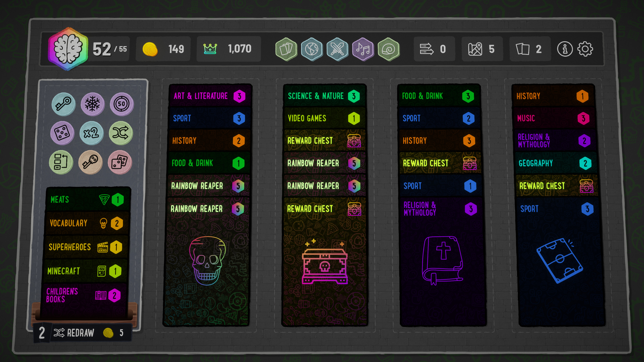The height and width of the screenshot is (362, 644).
Task: Click Food & Drink card worth 1
Action: [x=209, y=163]
